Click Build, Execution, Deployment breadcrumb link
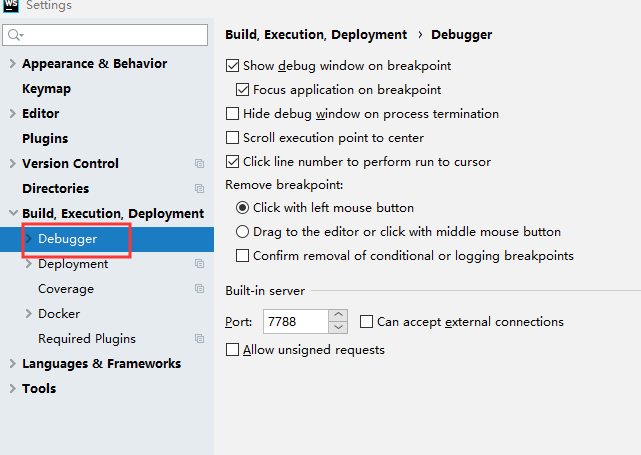641x455 pixels. tap(316, 35)
